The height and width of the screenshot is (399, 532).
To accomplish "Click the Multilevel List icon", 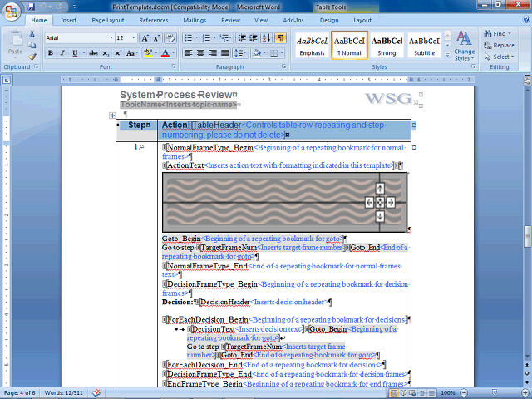I will [x=224, y=38].
